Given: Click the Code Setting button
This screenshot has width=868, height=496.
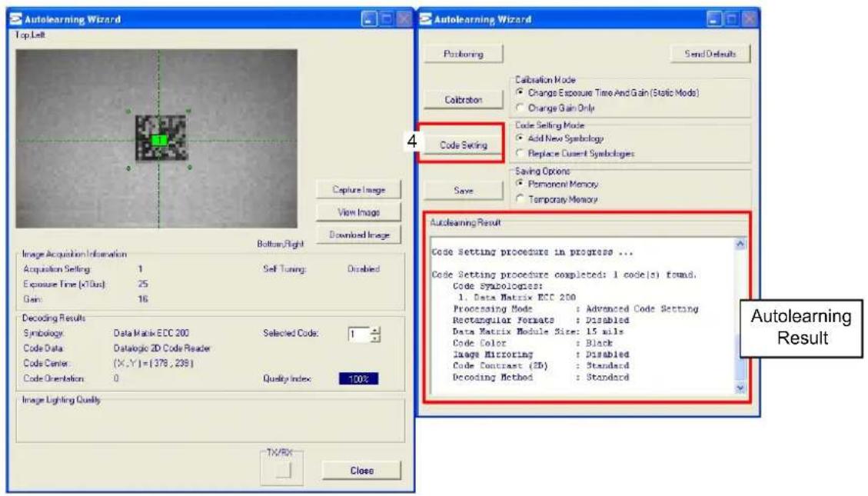Looking at the screenshot, I should click(464, 145).
